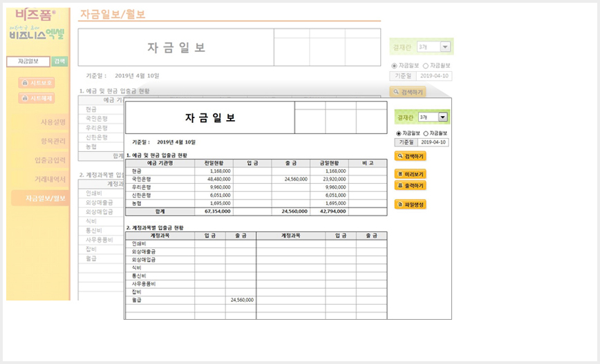Click the bold 자 금 일 보 title in front view
Screen dimensions: 600x364
(x=210, y=117)
